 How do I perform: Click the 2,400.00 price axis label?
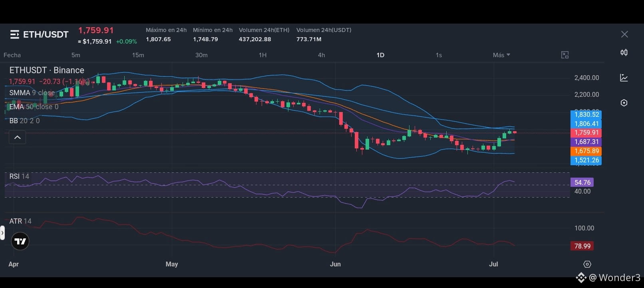click(586, 78)
